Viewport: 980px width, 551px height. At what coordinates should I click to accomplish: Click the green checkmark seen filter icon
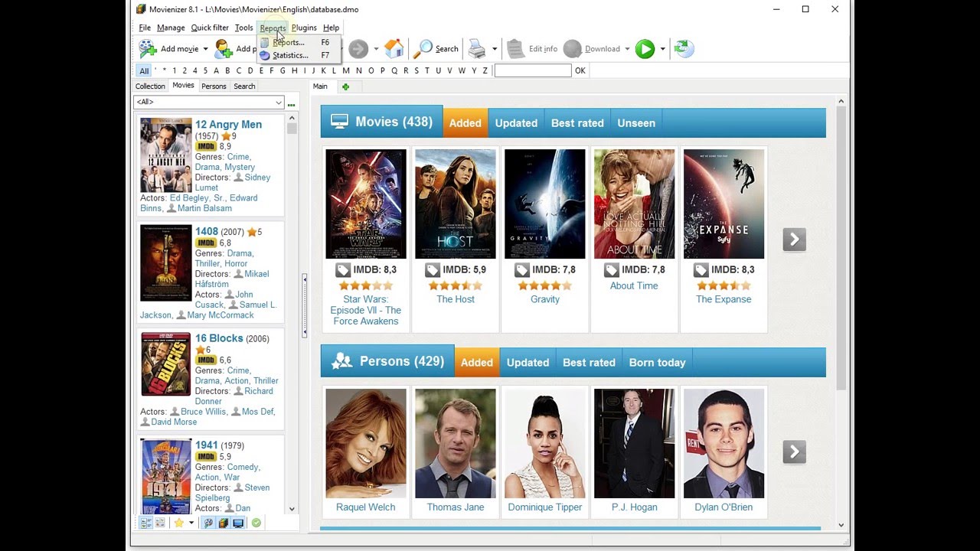click(x=256, y=523)
